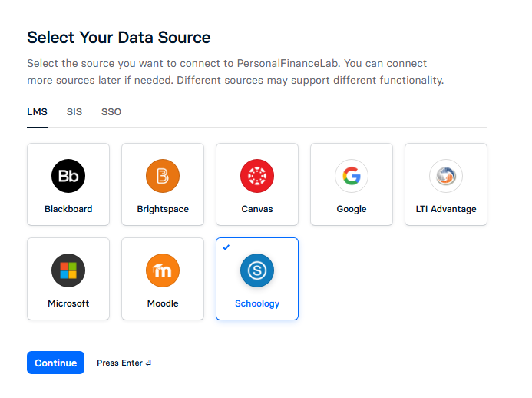Image resolution: width=532 pixels, height=398 pixels.
Task: Click the Blackboard Bb logo icon
Action: click(x=68, y=176)
